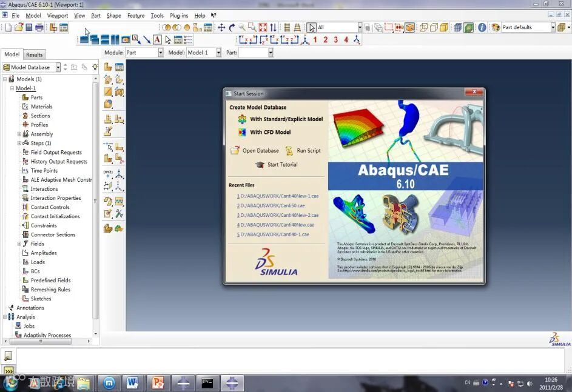Expand the Assembly tree node

(x=19, y=134)
